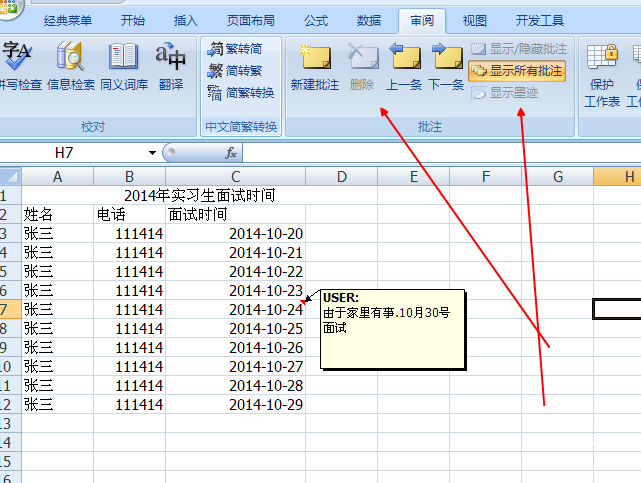Image resolution: width=641 pixels, height=483 pixels.
Task: Open 简繁转换 conversion dialog
Action: pos(240,93)
